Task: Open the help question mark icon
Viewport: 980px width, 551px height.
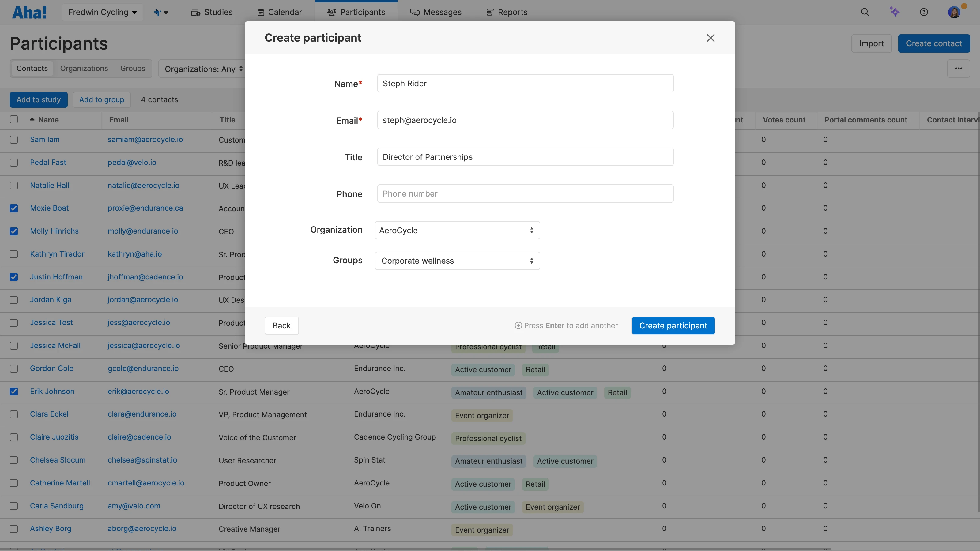Action: pos(925,12)
